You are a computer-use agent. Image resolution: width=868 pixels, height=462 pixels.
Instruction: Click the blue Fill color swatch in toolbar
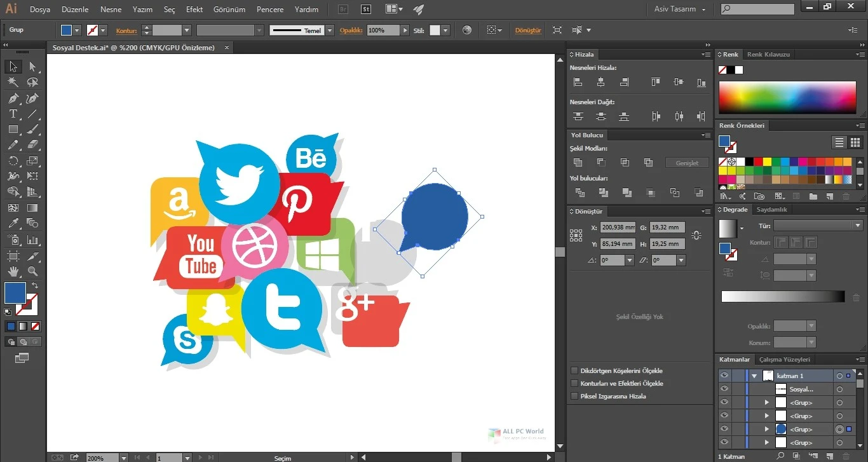[17, 292]
